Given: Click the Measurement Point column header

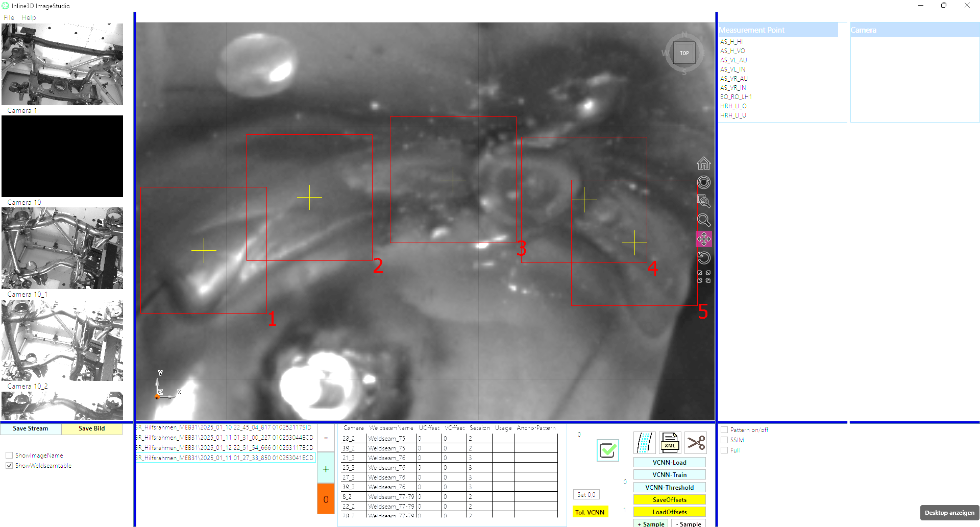Looking at the screenshot, I should (778, 30).
